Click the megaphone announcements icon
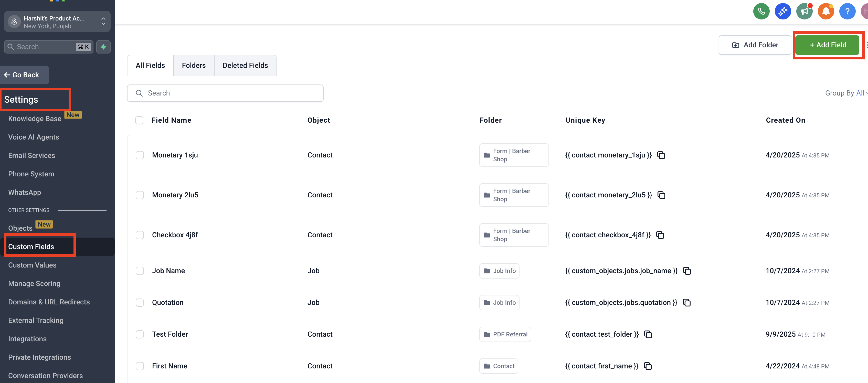This screenshot has height=383, width=868. pyautogui.click(x=804, y=12)
